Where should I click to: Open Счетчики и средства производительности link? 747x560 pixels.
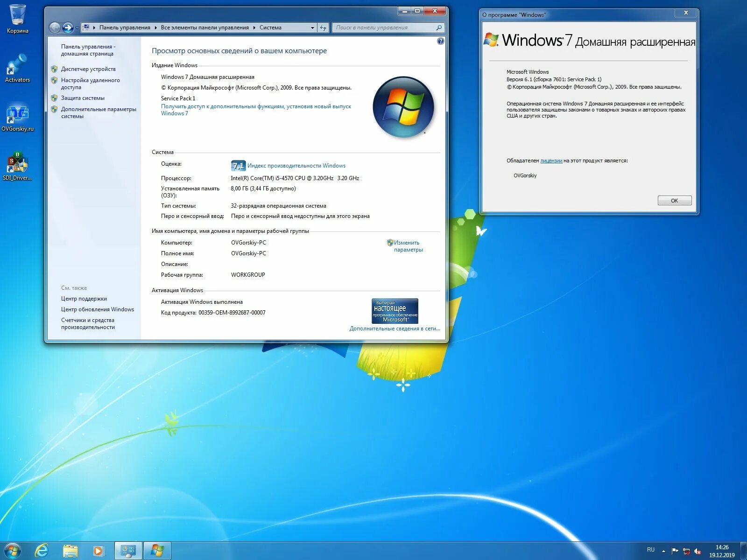(88, 323)
